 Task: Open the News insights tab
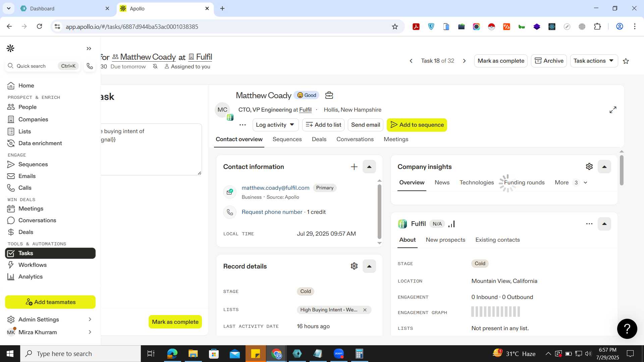(442, 183)
